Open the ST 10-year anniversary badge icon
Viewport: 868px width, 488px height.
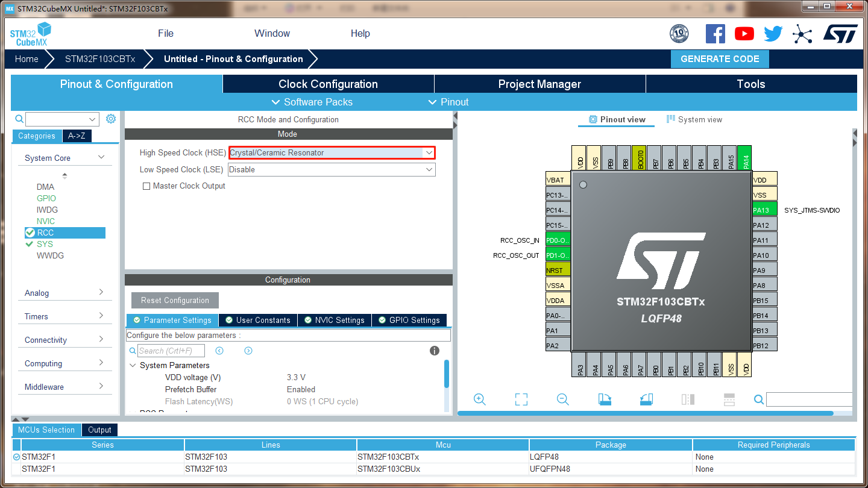(x=679, y=34)
